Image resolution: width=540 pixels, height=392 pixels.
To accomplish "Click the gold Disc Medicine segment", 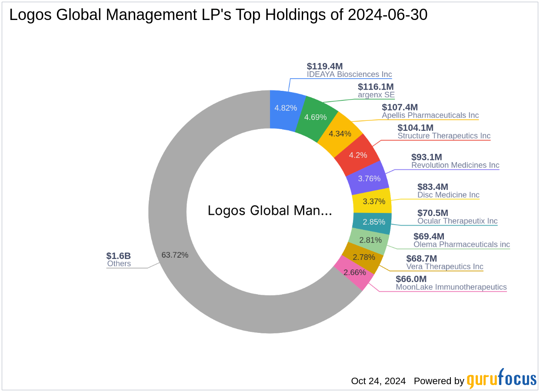I will coord(374,201).
